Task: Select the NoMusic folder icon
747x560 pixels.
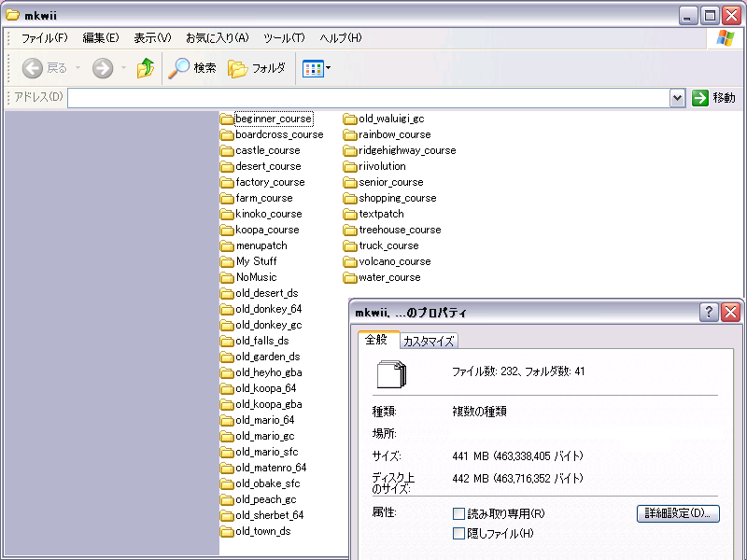Action: coord(227,277)
